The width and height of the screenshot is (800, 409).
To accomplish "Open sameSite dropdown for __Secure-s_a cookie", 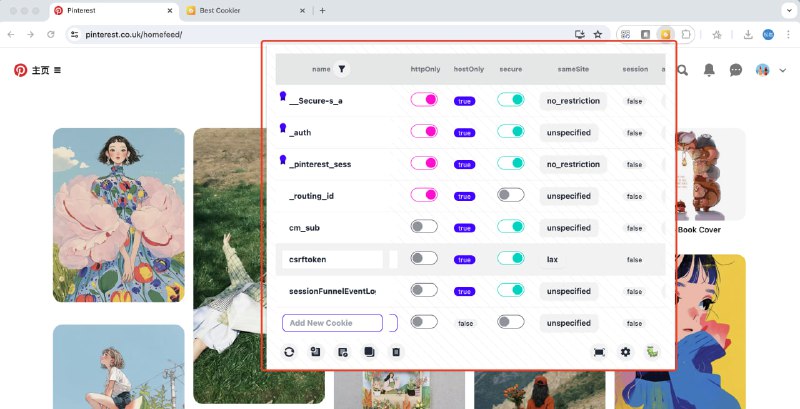I will coord(572,101).
